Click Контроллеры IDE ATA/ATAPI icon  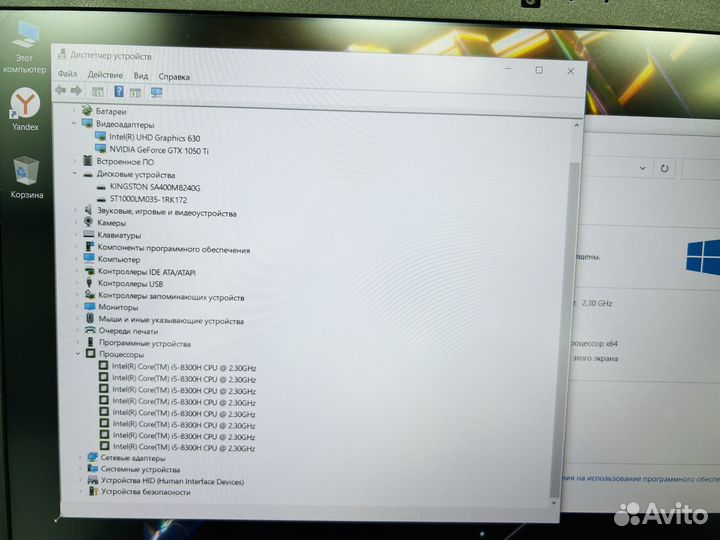[90, 271]
